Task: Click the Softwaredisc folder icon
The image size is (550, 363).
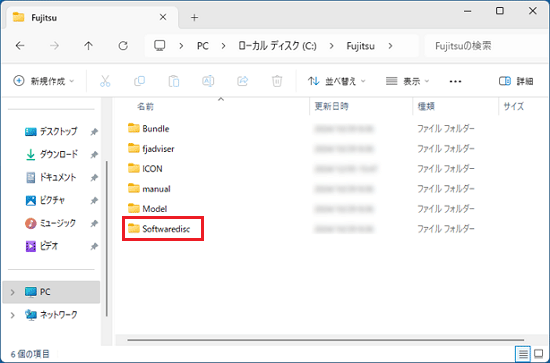Action: (134, 228)
